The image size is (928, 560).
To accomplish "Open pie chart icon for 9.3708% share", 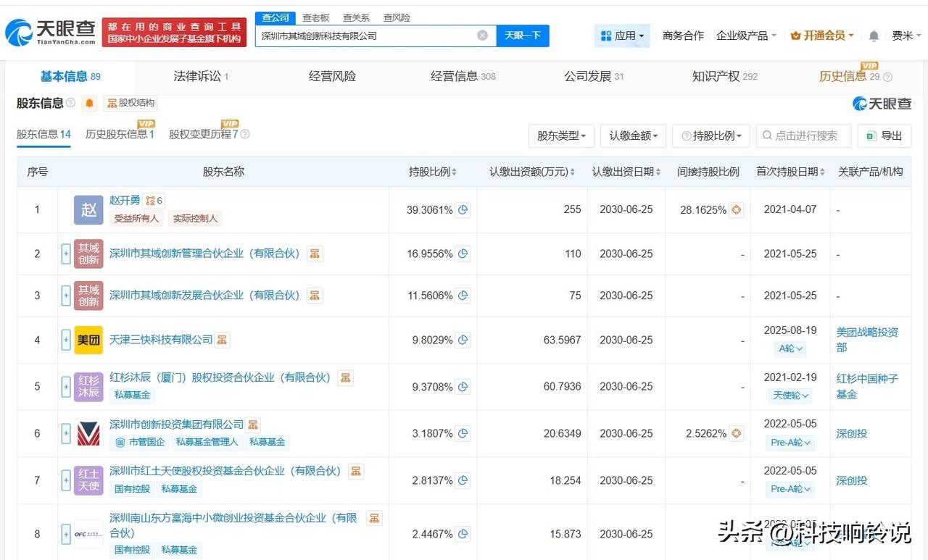I will pyautogui.click(x=463, y=387).
